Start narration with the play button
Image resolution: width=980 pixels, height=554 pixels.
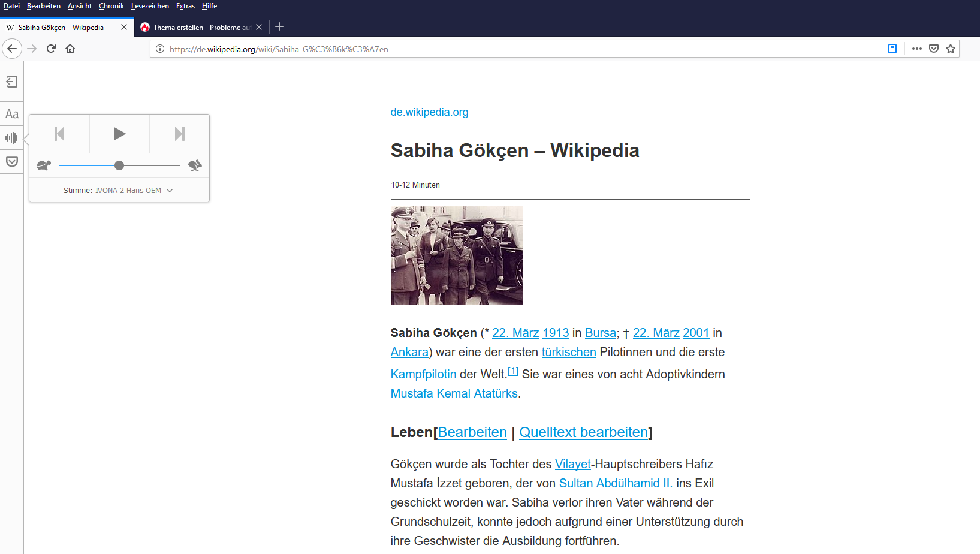point(119,134)
